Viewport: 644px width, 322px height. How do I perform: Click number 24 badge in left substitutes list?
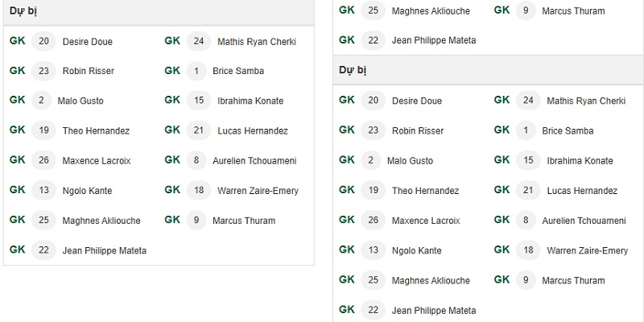pos(199,41)
